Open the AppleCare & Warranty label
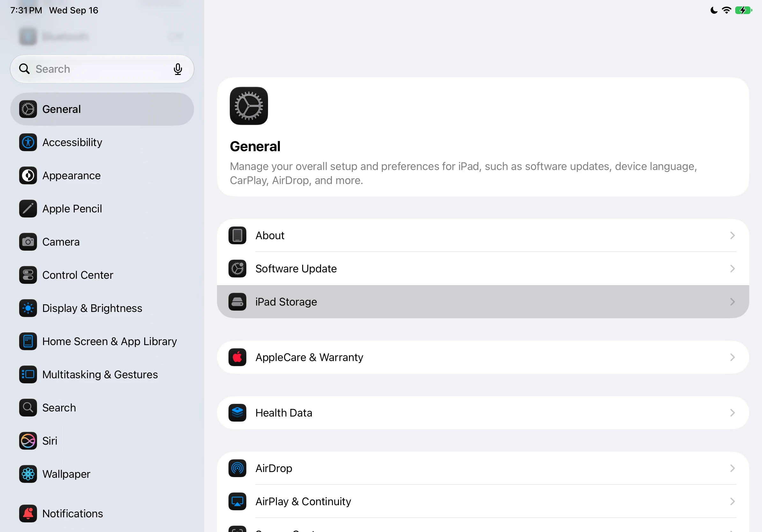Screen dimensions: 762x532 [309, 357]
